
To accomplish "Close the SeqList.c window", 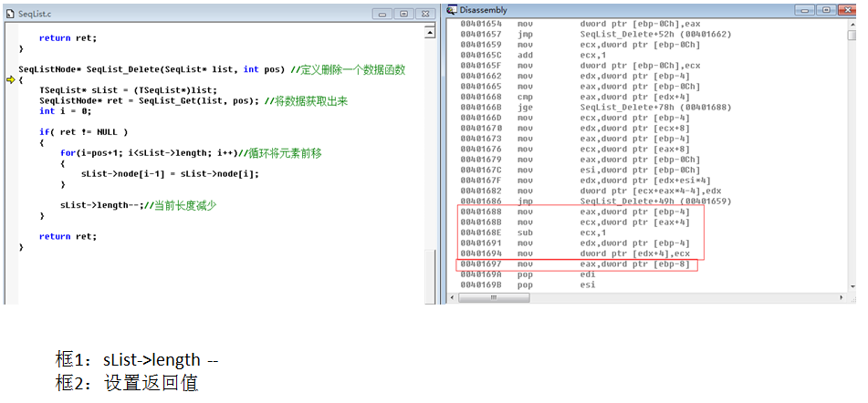I will tap(425, 14).
